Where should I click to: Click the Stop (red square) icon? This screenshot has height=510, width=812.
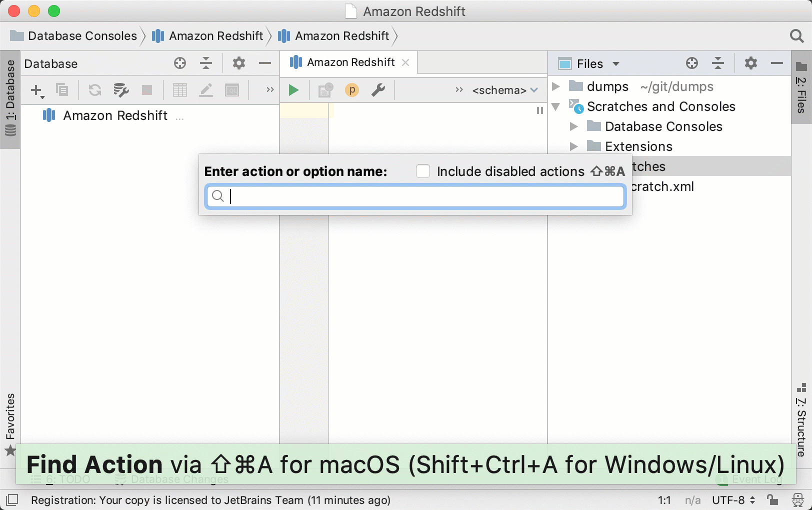click(x=147, y=90)
